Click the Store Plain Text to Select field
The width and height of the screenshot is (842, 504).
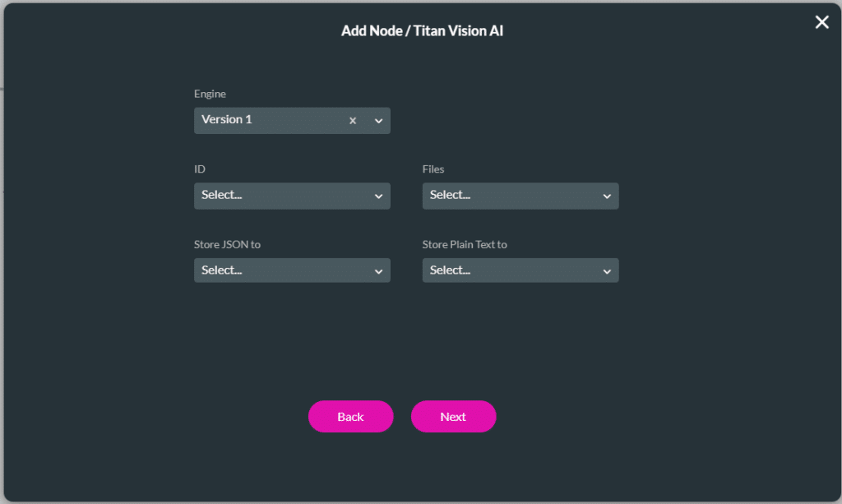click(x=510, y=270)
